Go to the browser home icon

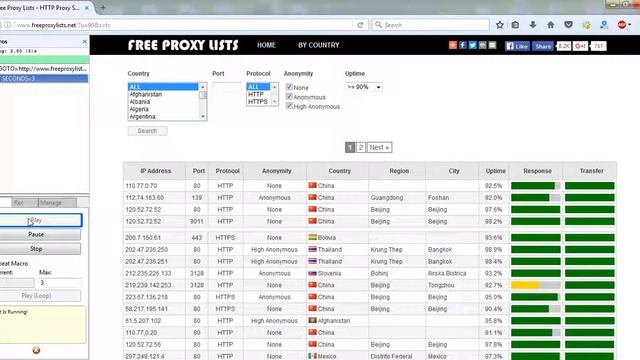(x=551, y=25)
